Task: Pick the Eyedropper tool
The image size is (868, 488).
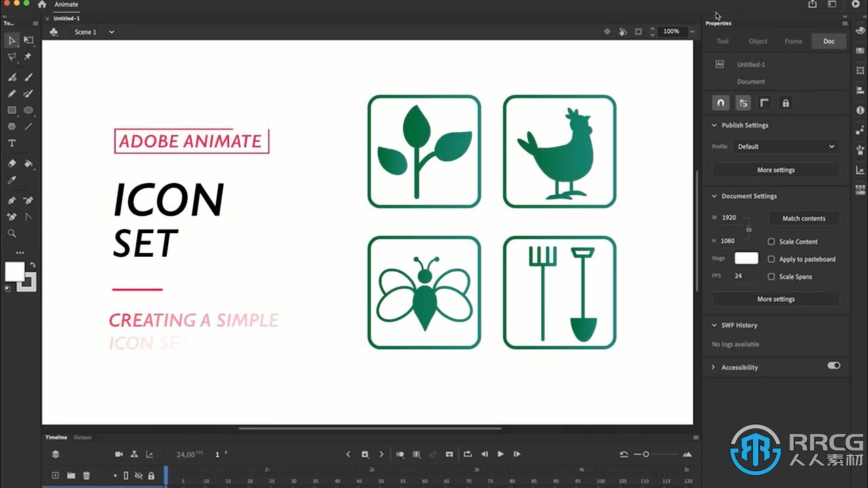Action: [x=12, y=180]
